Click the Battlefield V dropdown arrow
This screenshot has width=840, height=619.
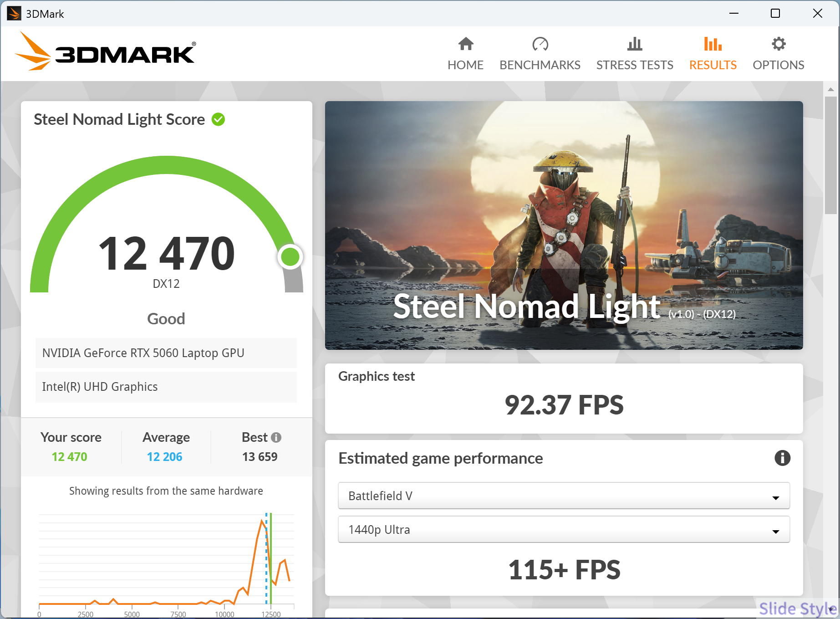point(776,498)
